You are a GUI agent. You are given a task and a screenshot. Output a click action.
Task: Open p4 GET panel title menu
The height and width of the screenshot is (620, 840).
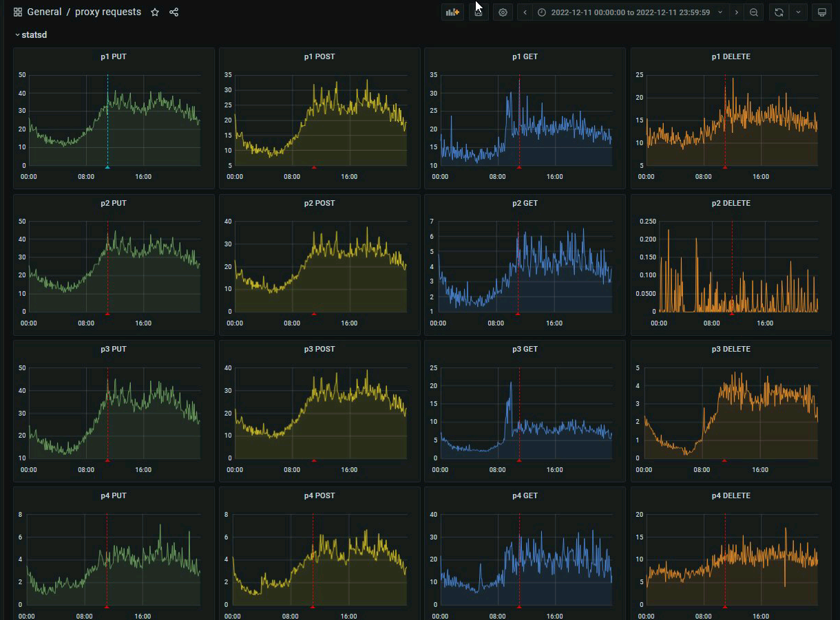tap(525, 495)
